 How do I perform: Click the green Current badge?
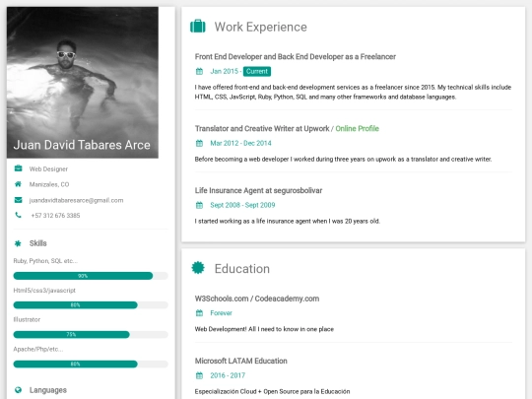pyautogui.click(x=257, y=71)
